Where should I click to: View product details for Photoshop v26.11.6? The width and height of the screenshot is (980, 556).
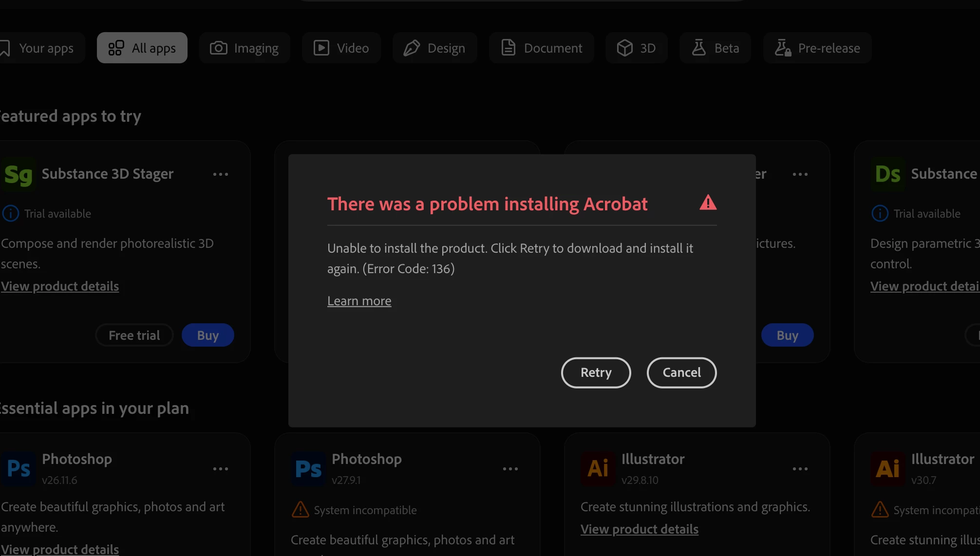point(60,549)
